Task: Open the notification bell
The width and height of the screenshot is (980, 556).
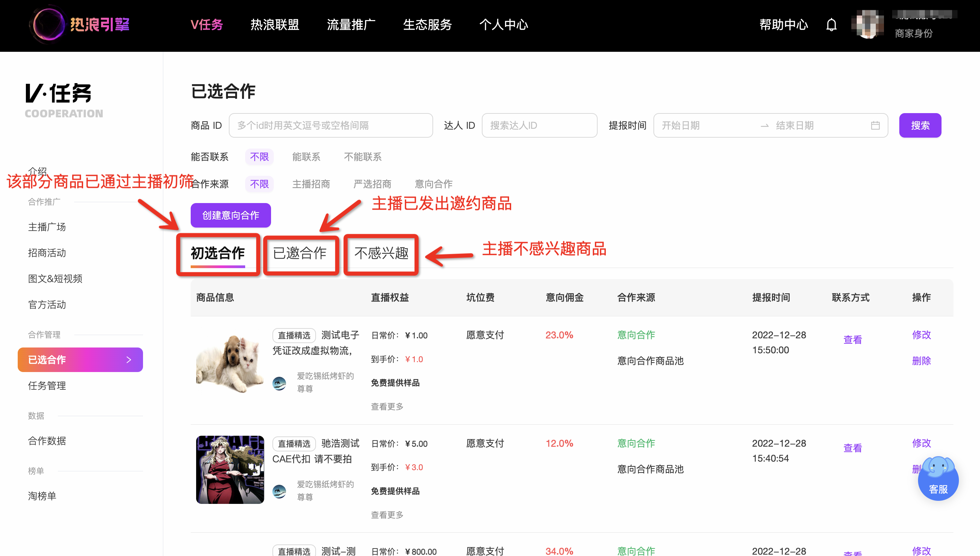Action: 831,25
